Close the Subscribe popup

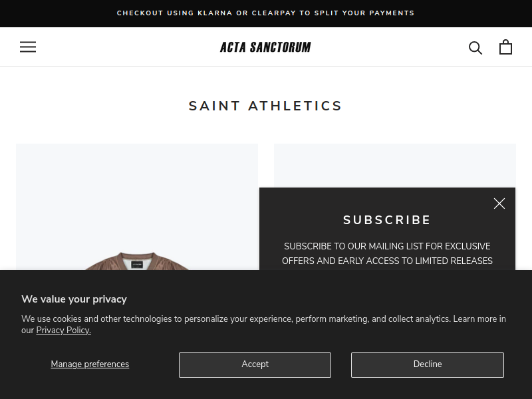click(499, 203)
